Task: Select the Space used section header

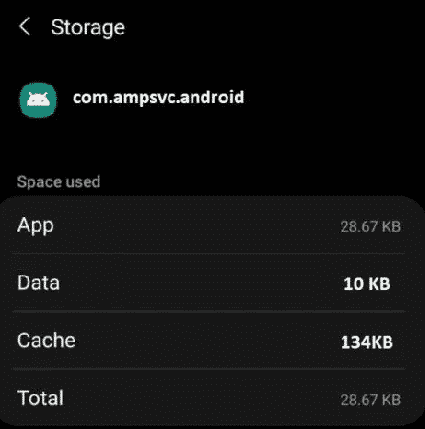Action: pyautogui.click(x=58, y=182)
